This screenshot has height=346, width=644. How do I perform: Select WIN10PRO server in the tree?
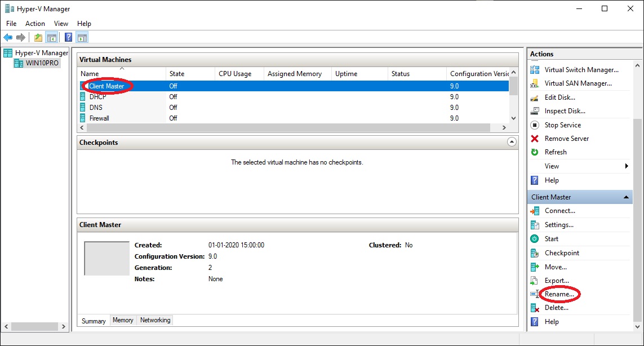pos(42,63)
